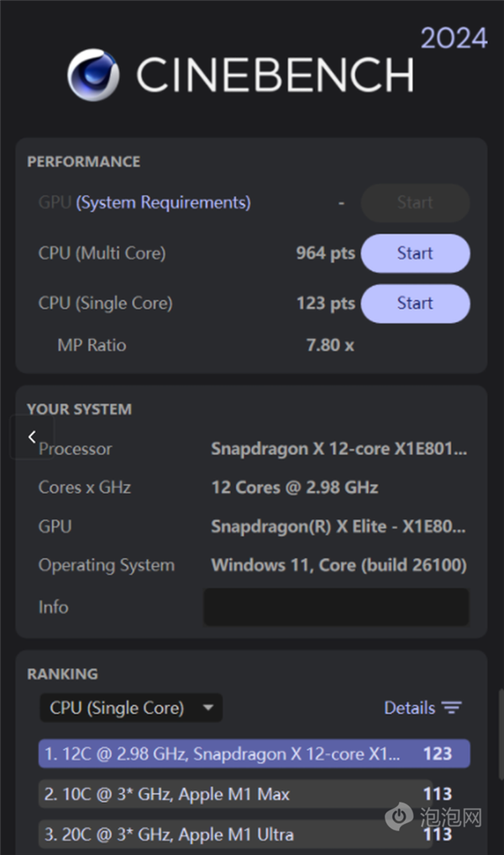Image resolution: width=504 pixels, height=855 pixels.
Task: Click the Info input field
Action: pos(336,607)
